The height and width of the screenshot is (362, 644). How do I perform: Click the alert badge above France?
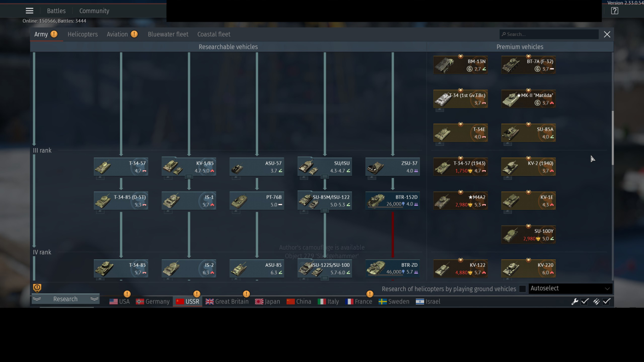[x=369, y=294]
